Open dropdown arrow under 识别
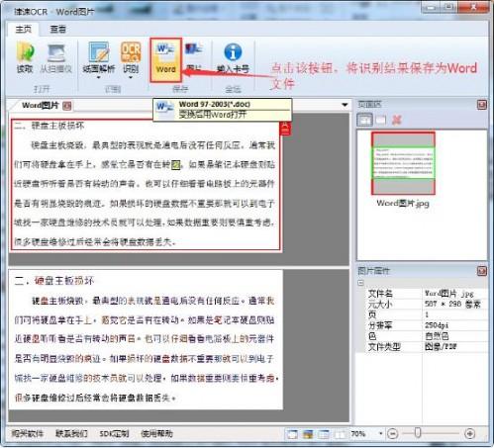The image size is (494, 448). (131, 78)
